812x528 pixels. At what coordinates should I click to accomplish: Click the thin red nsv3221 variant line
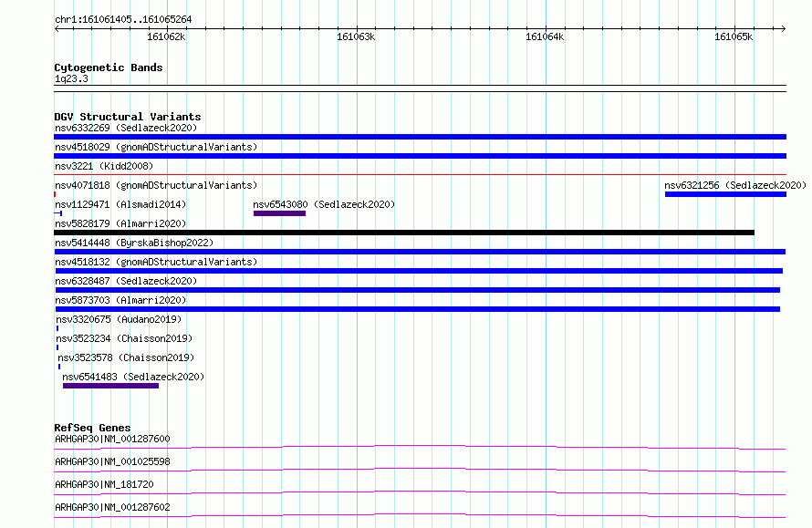click(x=420, y=174)
